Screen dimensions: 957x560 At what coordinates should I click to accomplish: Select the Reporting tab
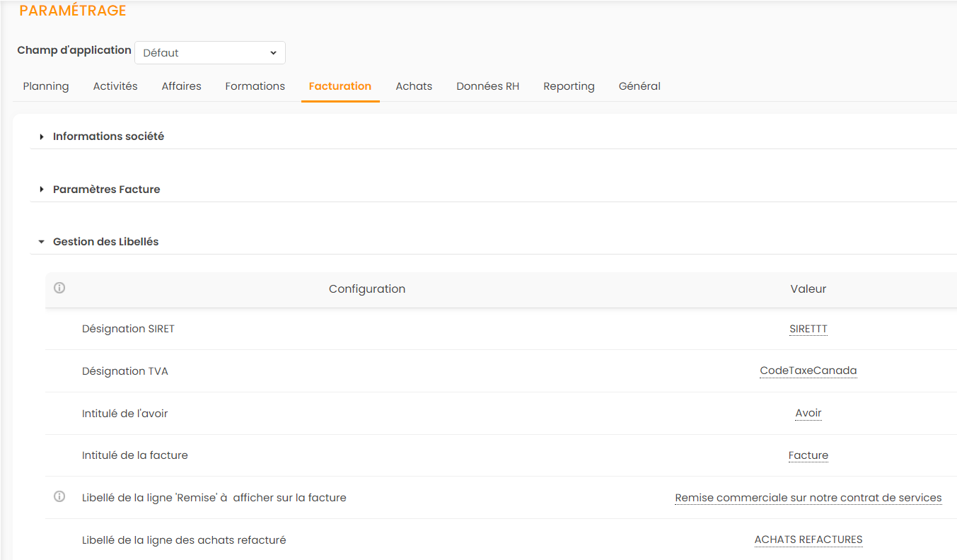pyautogui.click(x=569, y=86)
